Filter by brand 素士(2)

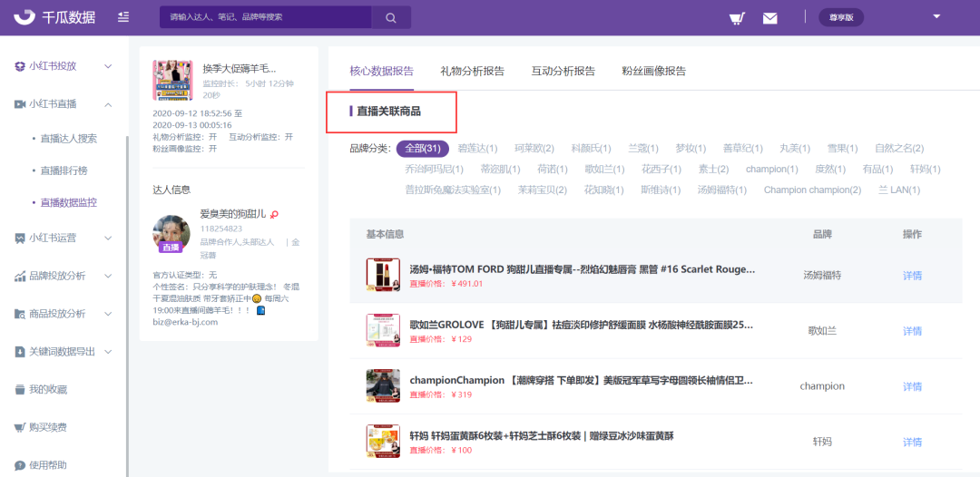pos(714,170)
